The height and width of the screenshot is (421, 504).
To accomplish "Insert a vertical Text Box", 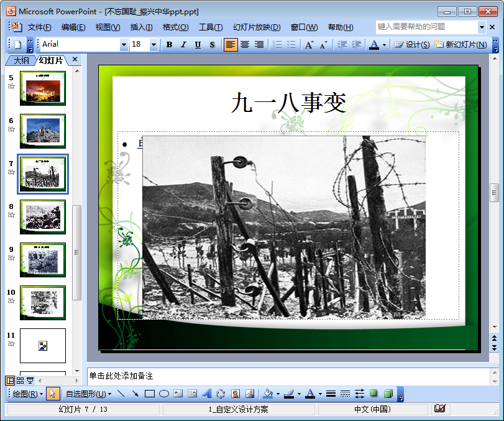I will [x=192, y=394].
